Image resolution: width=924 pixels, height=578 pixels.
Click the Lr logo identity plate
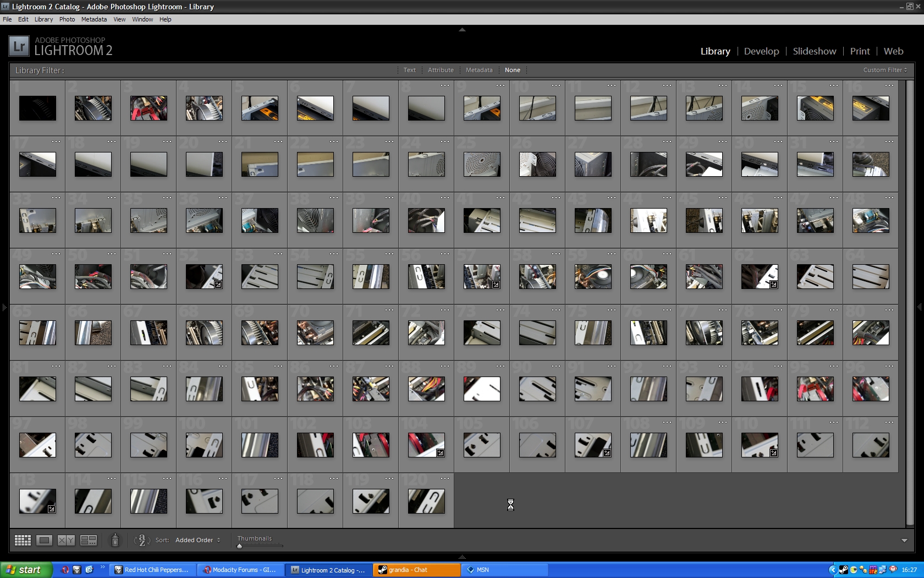pyautogui.click(x=19, y=46)
